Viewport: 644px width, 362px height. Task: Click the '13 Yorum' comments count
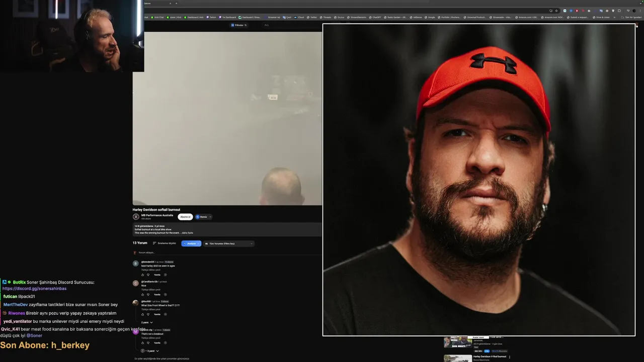(x=140, y=243)
